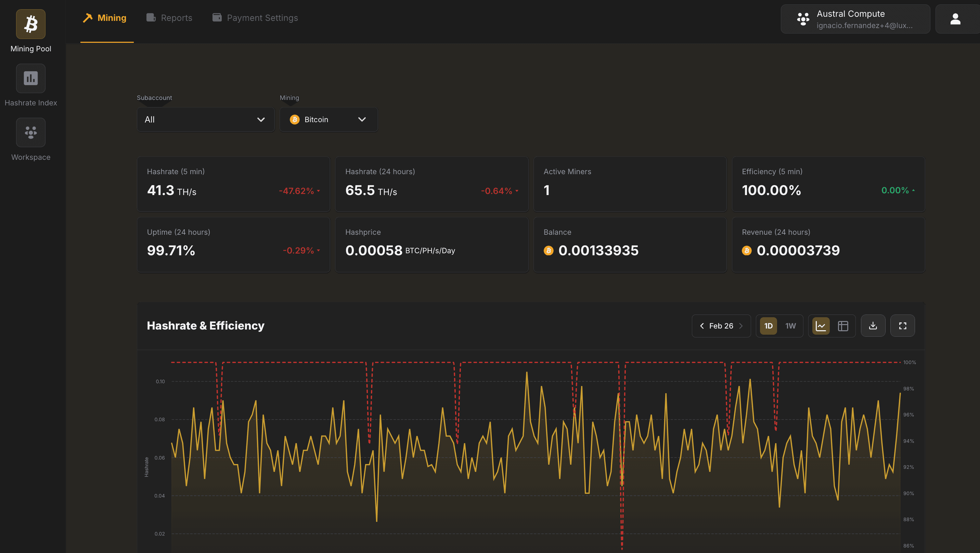Open Hashrate Index from the left sidebar
Viewport: 980px width, 553px height.
30,78
